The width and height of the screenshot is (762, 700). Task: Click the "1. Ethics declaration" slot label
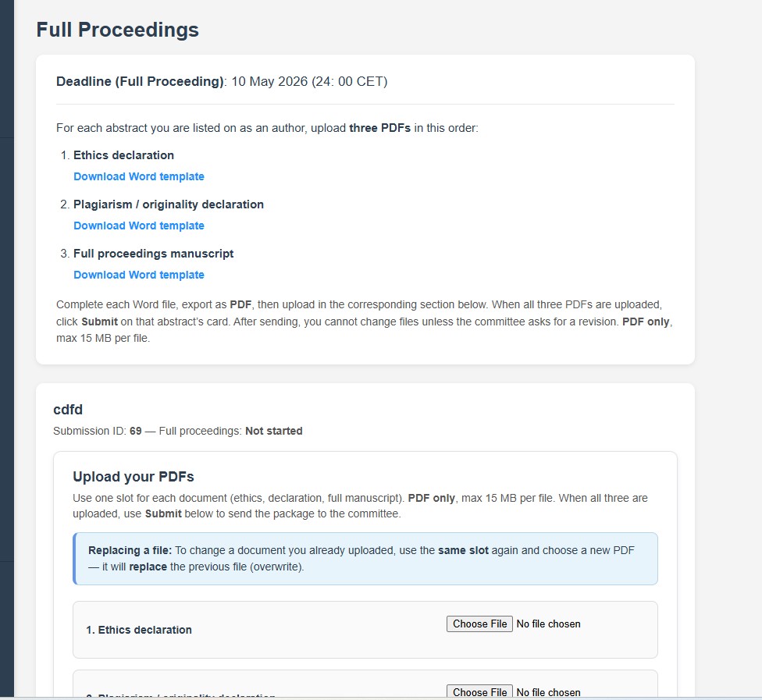[x=139, y=630]
